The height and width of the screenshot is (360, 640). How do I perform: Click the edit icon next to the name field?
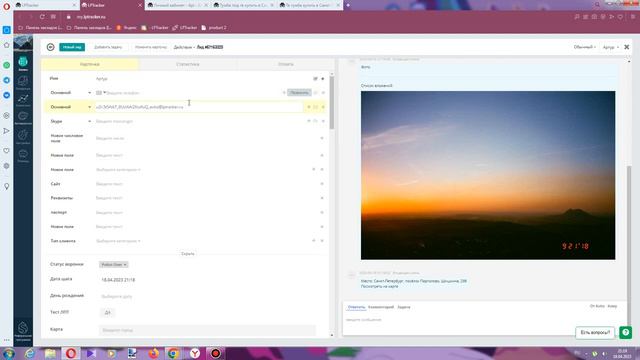[315, 78]
